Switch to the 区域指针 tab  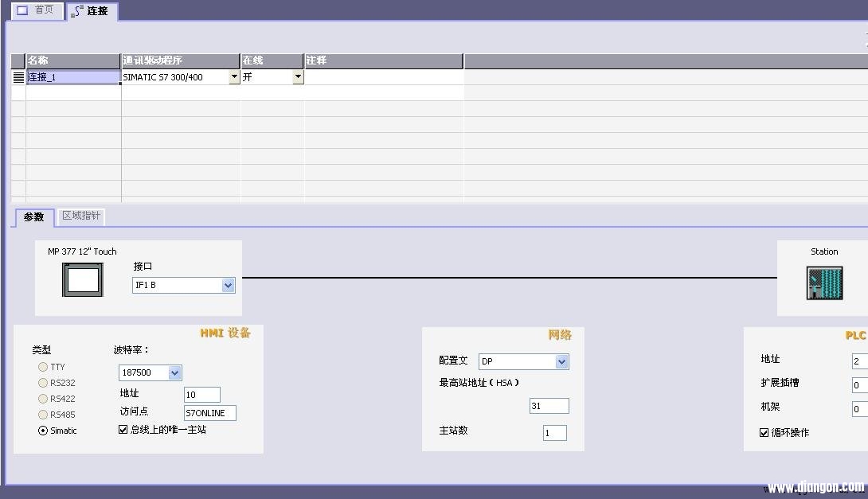[81, 216]
